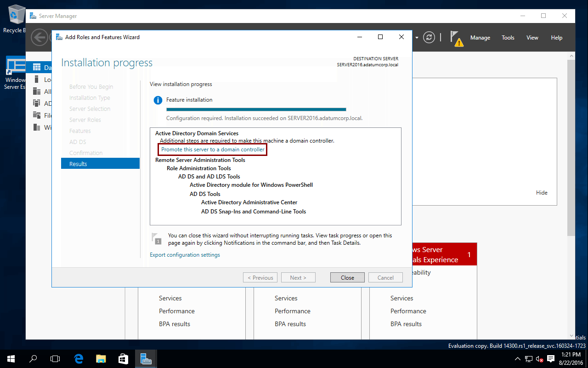Click the greyed Previous button
The height and width of the screenshot is (368, 588).
pos(260,277)
